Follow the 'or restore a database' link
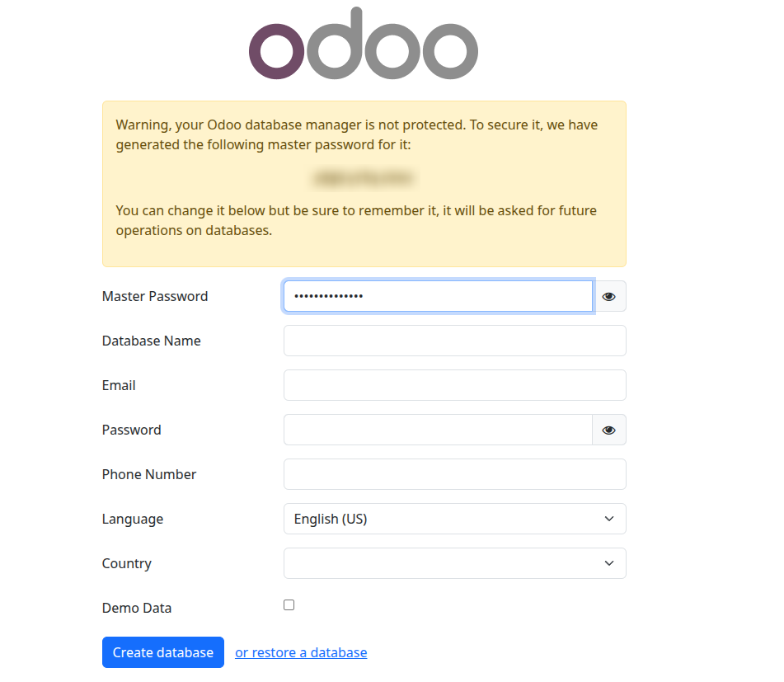The width and height of the screenshot is (784, 682). coord(301,652)
